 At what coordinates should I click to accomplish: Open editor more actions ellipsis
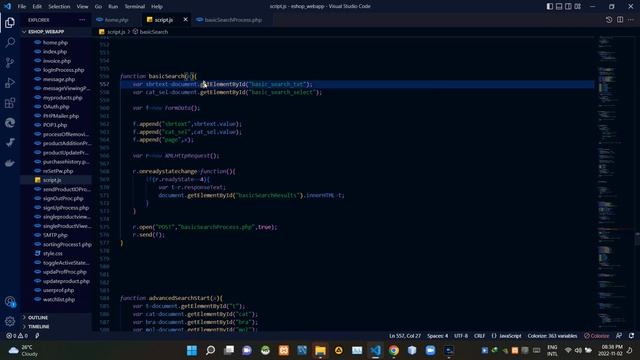pos(631,20)
